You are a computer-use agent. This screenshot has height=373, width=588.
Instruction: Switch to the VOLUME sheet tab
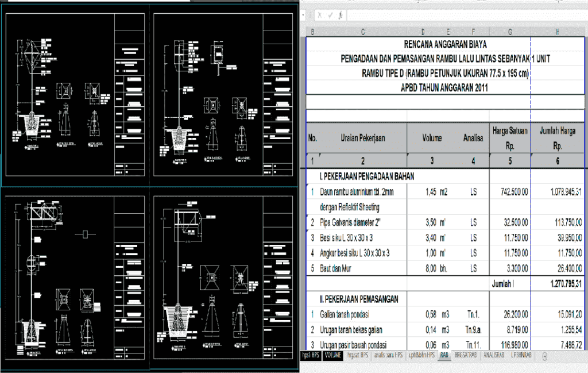pyautogui.click(x=332, y=356)
